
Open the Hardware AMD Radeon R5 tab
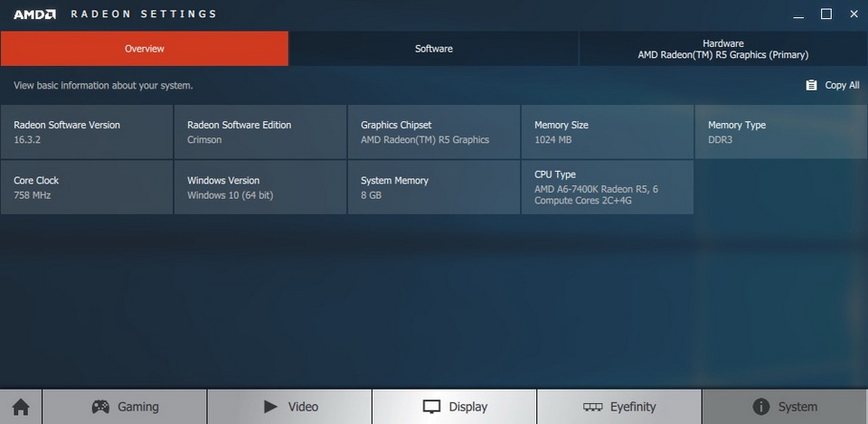[723, 49]
